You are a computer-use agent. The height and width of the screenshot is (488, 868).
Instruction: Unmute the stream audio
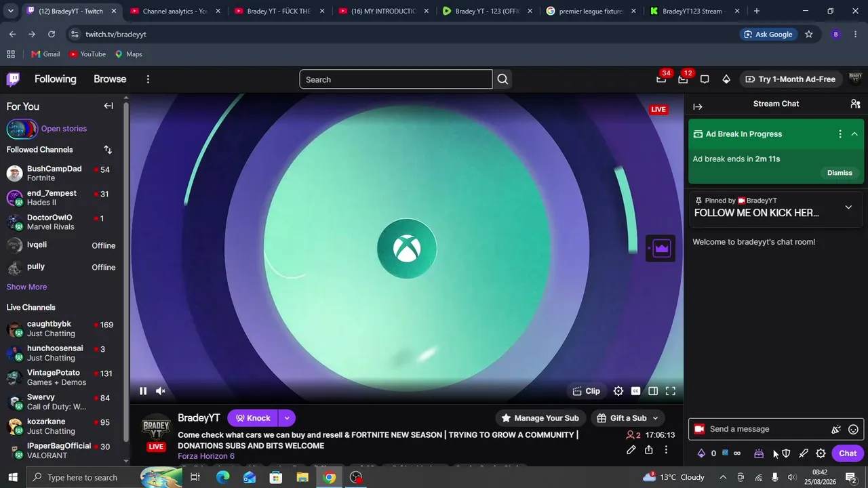tap(161, 391)
